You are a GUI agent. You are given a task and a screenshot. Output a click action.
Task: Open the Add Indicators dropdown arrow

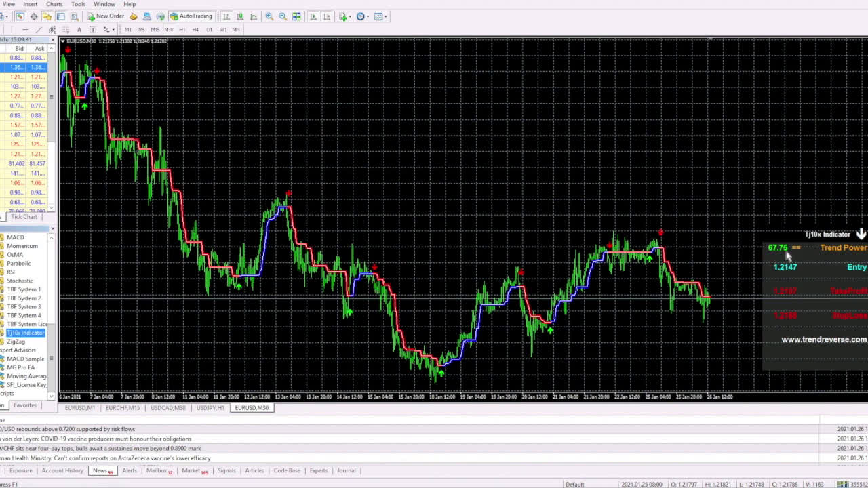tap(349, 16)
